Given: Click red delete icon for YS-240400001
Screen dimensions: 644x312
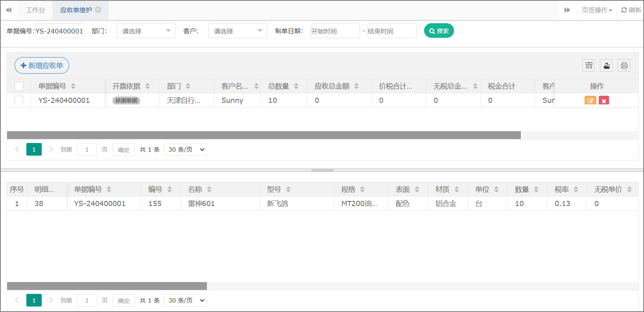Looking at the screenshot, I should [603, 100].
